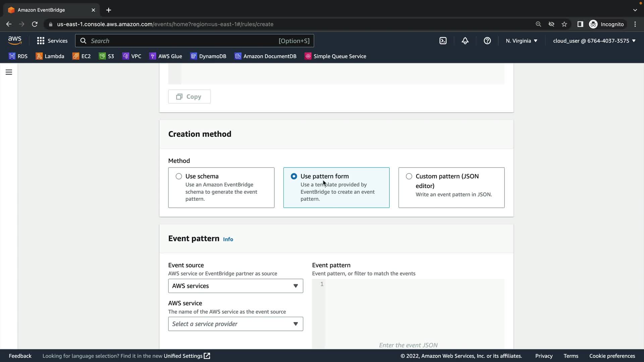Open the help question mark icon
The width and height of the screenshot is (644, 362).
tap(487, 41)
